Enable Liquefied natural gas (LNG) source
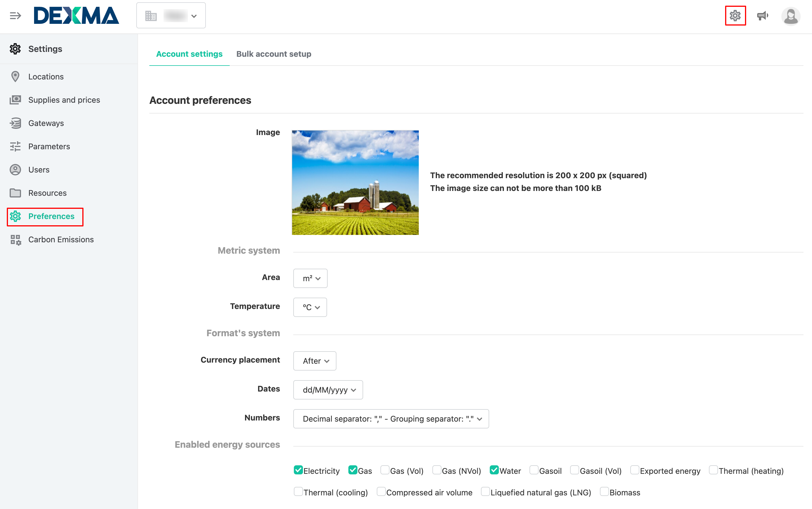 pyautogui.click(x=485, y=491)
